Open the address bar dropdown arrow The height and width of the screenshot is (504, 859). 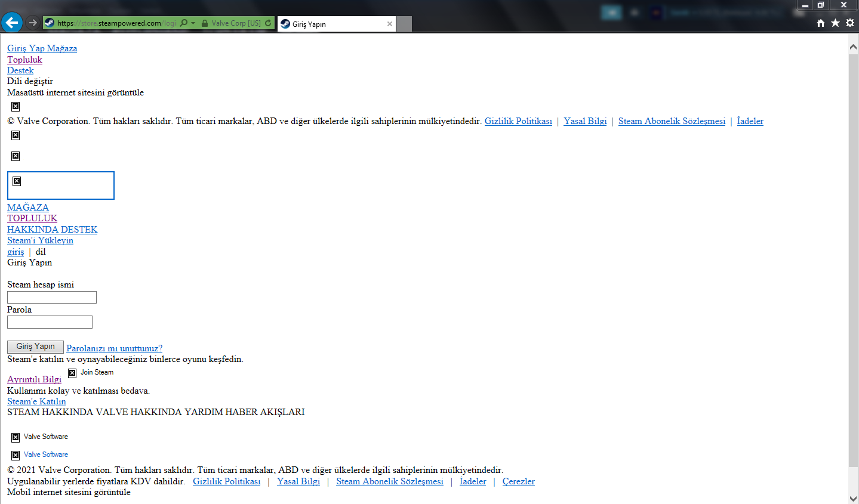pos(193,23)
